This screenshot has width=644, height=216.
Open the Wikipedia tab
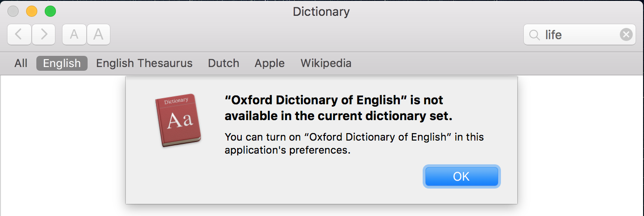tap(326, 63)
